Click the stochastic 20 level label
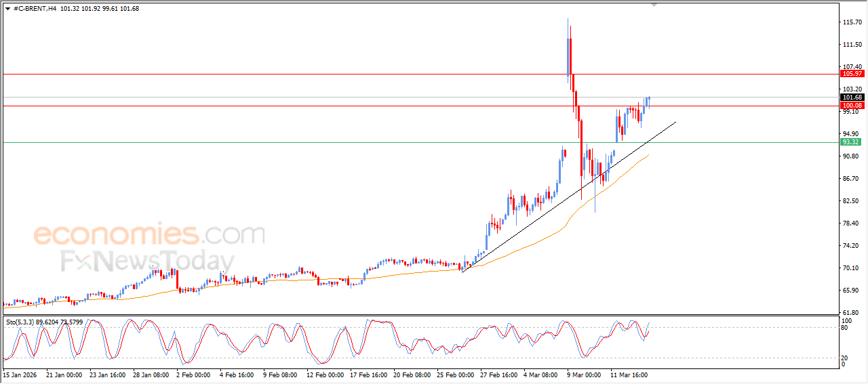The width and height of the screenshot is (868, 384). tap(845, 358)
